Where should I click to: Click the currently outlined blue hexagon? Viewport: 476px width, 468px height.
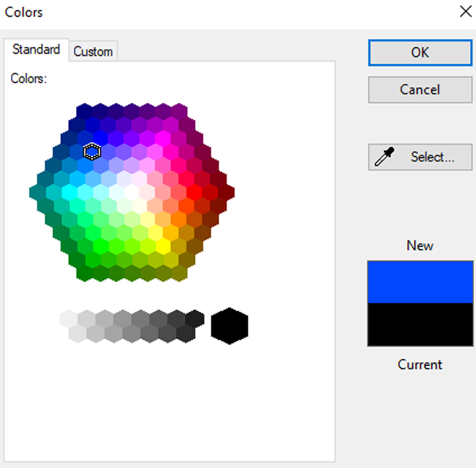[92, 152]
